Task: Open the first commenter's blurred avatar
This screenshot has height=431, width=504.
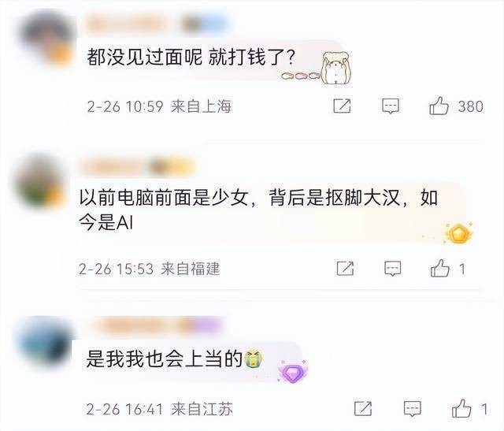Action: (x=47, y=39)
